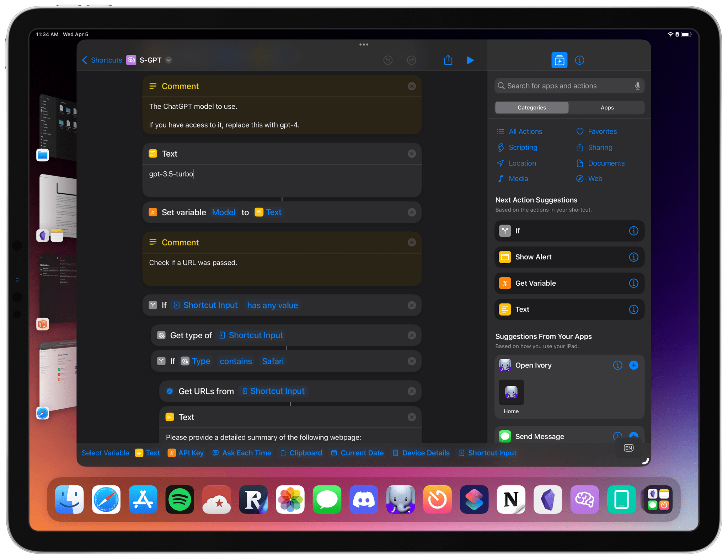Select the All Actions menu item

525,131
